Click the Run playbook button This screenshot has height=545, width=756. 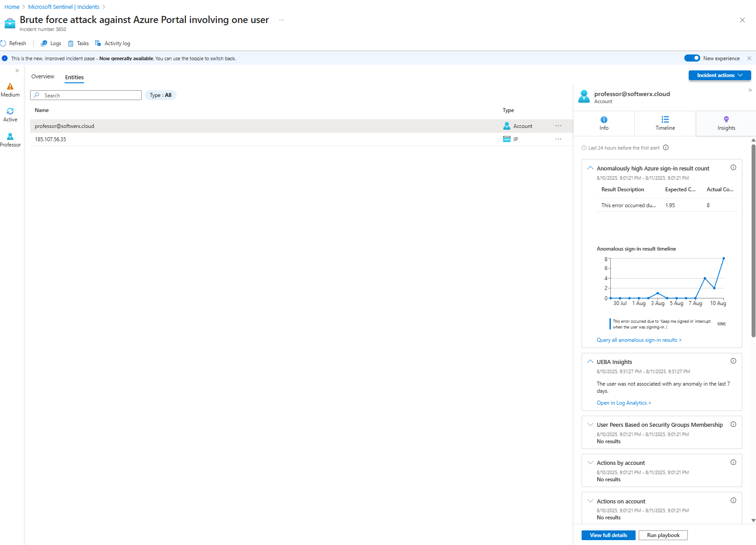pos(663,535)
